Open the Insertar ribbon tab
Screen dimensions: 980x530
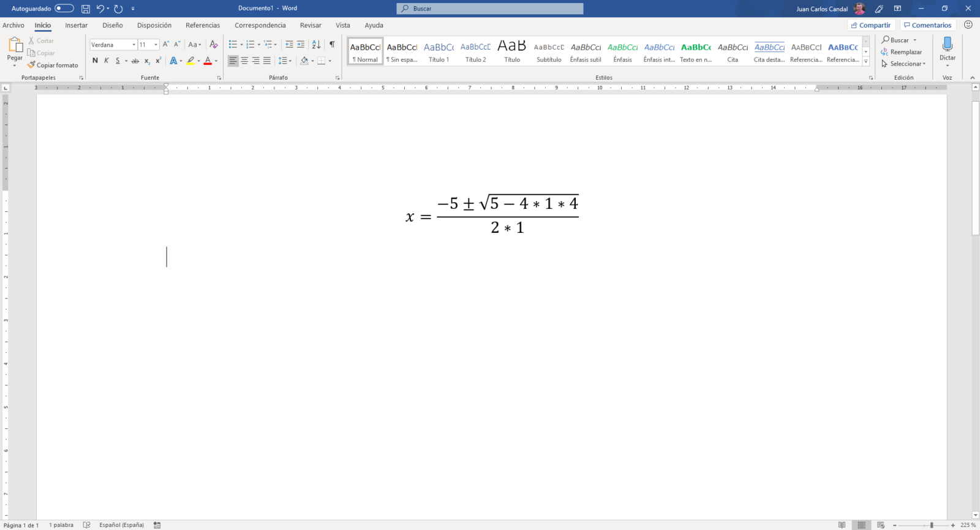(77, 26)
